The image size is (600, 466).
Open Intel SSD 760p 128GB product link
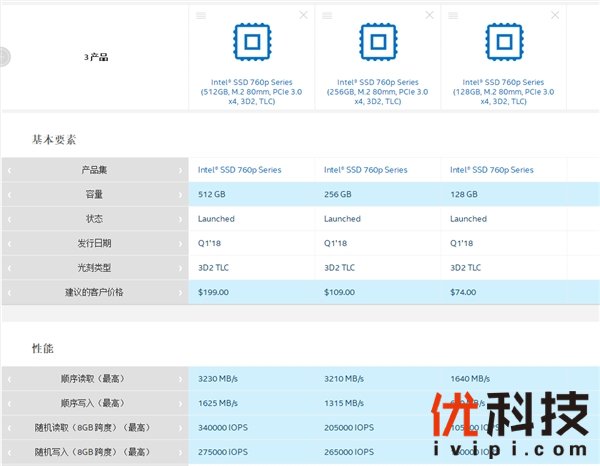click(x=503, y=92)
